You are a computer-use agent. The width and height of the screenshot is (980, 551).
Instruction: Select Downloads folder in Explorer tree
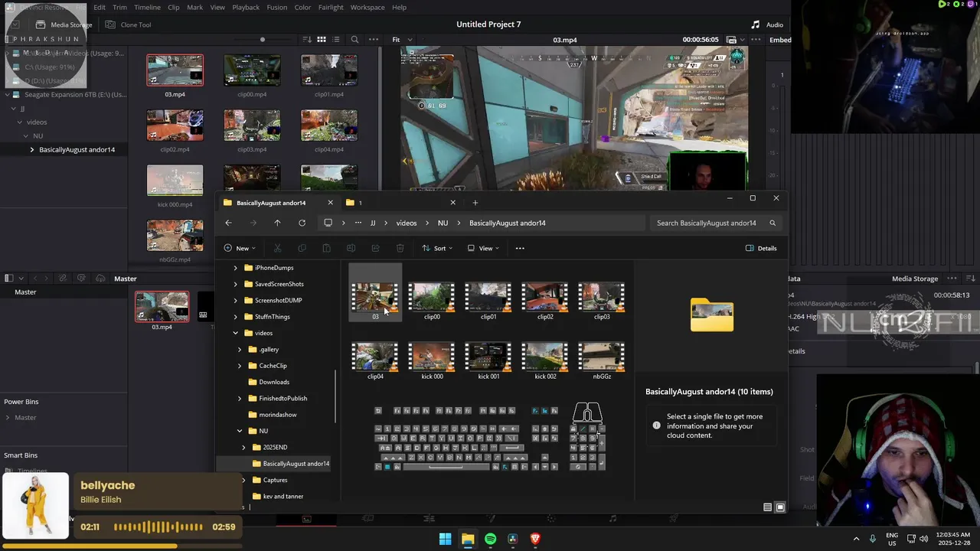pos(274,382)
